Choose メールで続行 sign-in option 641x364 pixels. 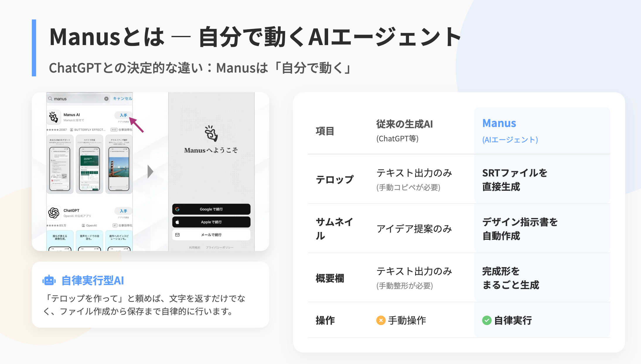coord(211,235)
